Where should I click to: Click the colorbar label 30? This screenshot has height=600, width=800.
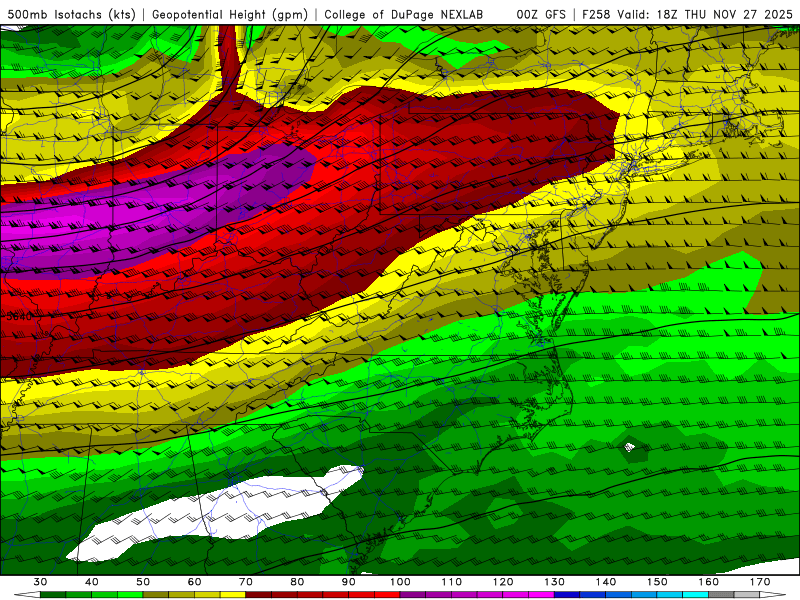[x=40, y=582]
